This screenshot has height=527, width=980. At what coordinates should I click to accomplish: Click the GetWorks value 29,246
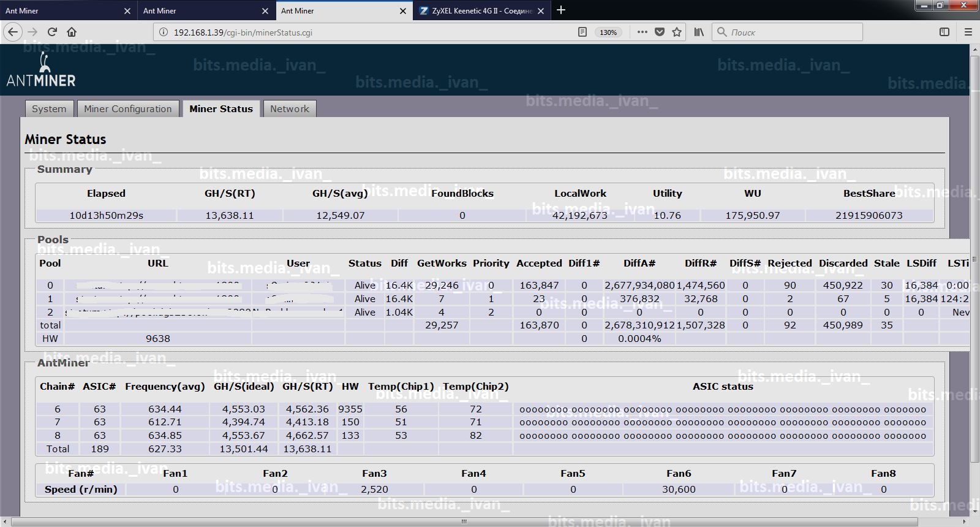pyautogui.click(x=442, y=285)
